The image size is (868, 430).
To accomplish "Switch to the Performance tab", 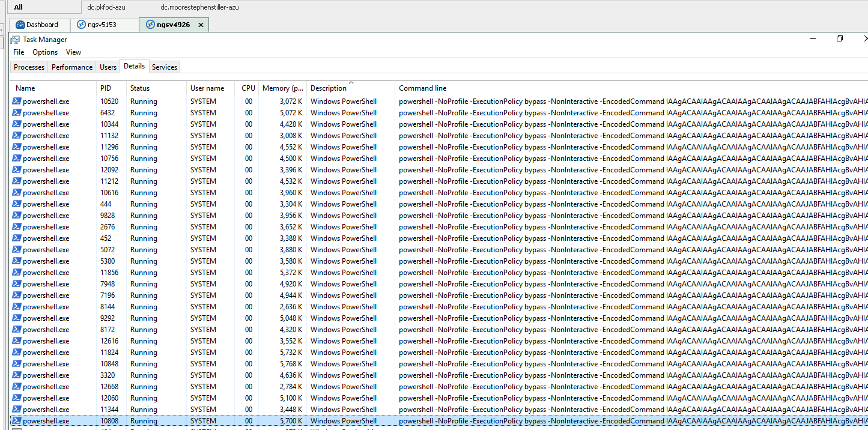I will point(71,67).
